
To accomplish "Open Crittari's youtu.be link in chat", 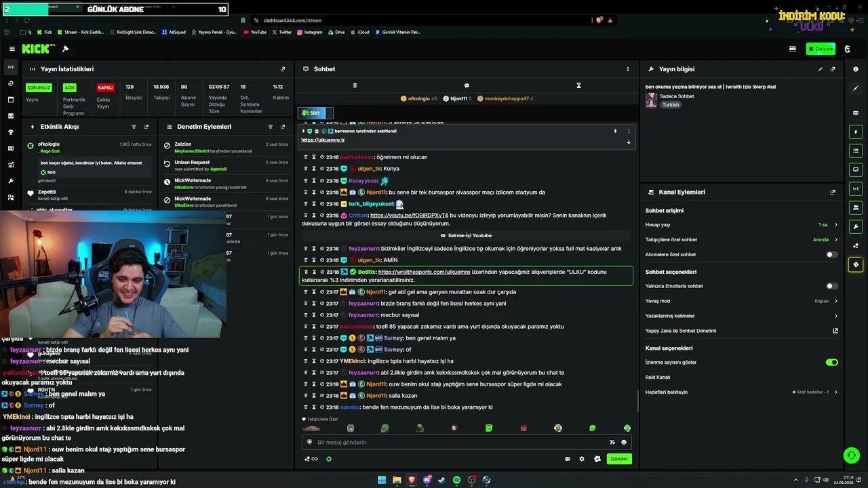I will click(x=409, y=216).
